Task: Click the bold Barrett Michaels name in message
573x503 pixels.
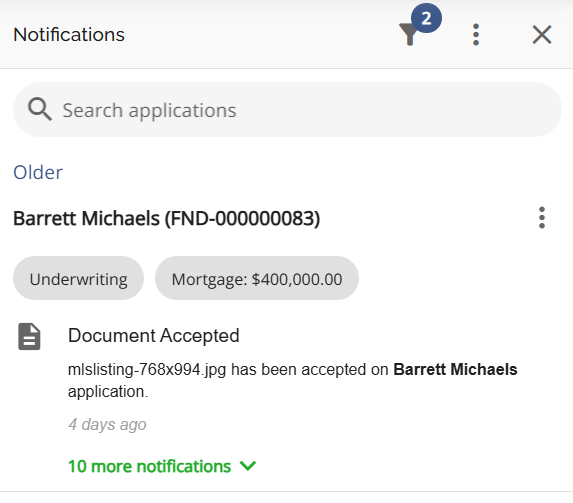Action: [x=455, y=370]
